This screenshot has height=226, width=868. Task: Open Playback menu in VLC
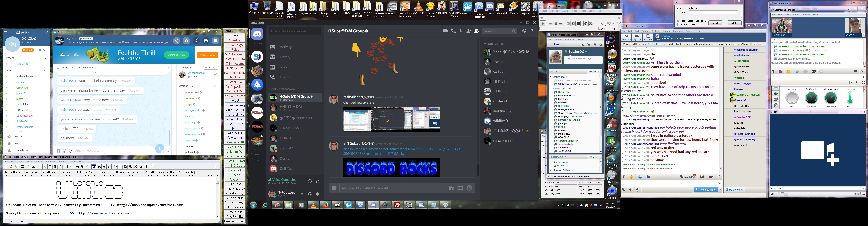click(x=555, y=11)
